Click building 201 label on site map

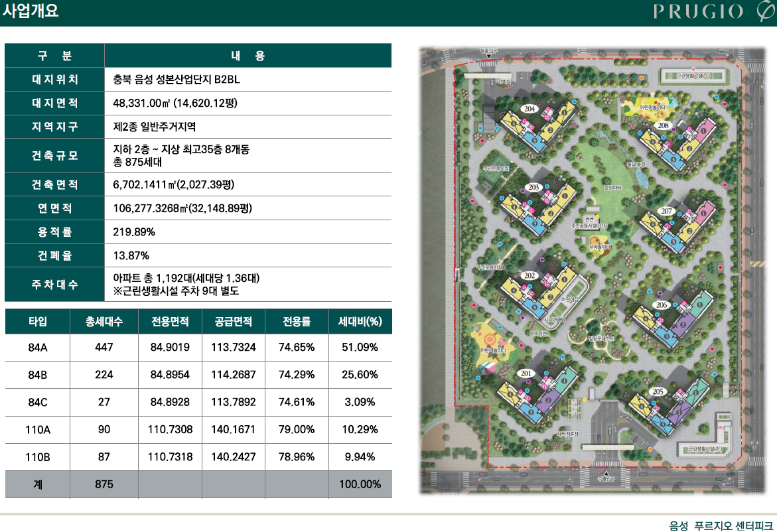[526, 373]
